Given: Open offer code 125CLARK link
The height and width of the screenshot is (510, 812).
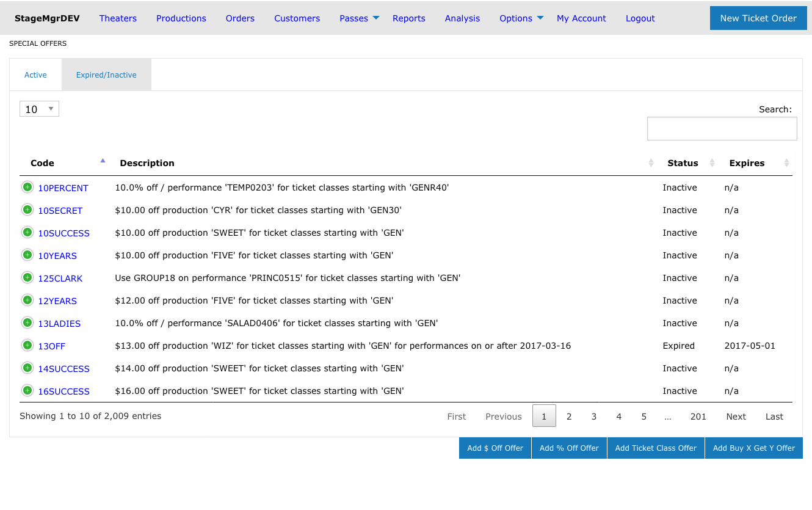Looking at the screenshot, I should [x=60, y=279].
